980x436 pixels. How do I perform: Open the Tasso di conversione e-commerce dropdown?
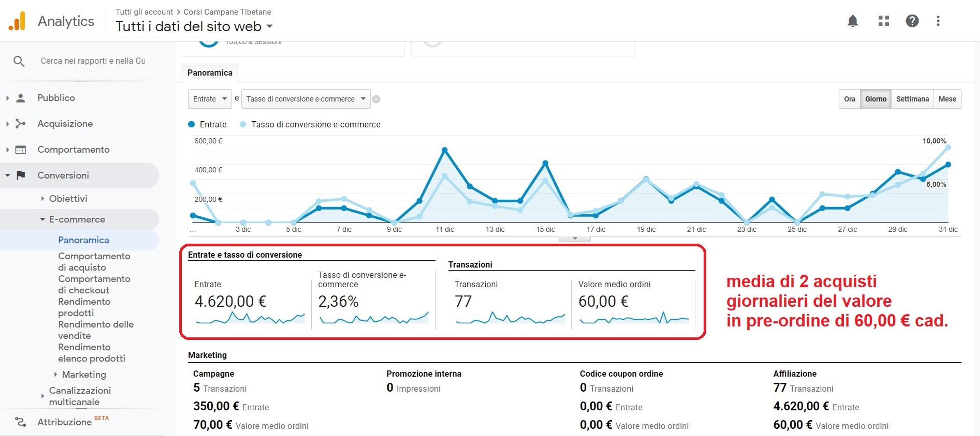click(x=305, y=99)
